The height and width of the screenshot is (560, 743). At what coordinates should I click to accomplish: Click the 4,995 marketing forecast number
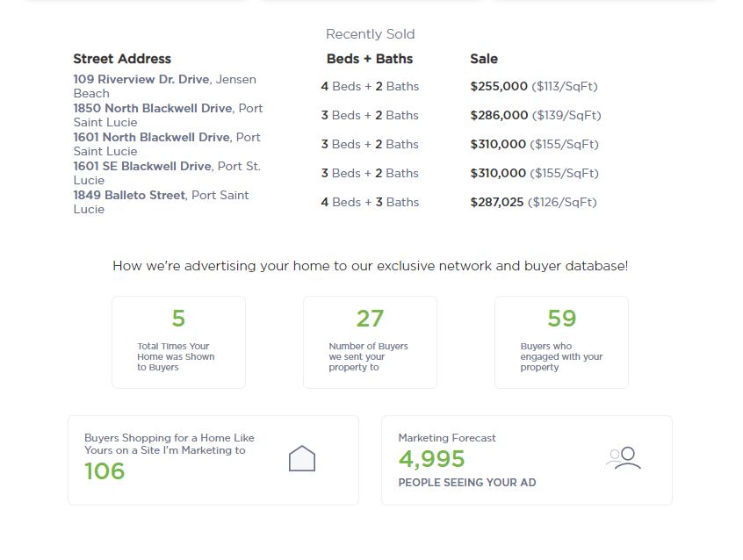coord(431,459)
